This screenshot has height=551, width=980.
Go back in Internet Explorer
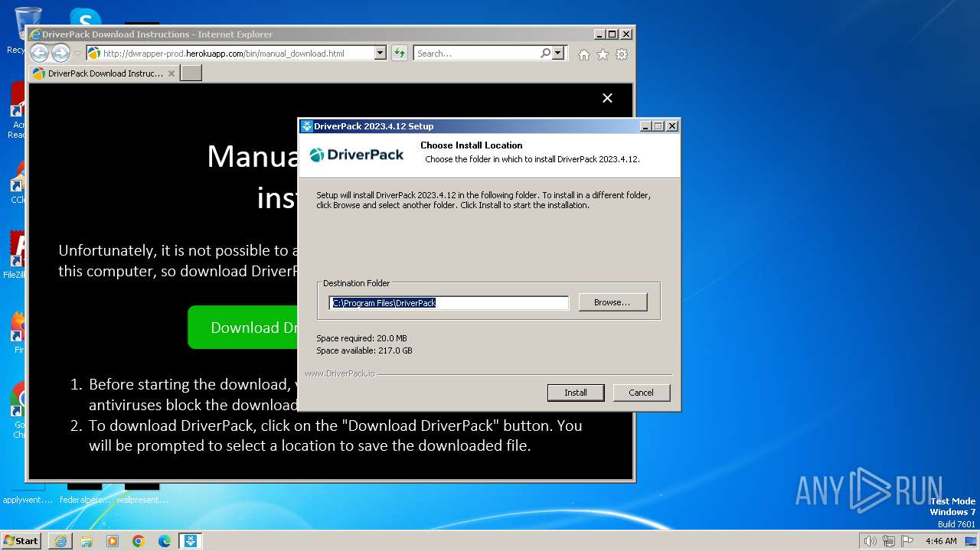pos(39,54)
